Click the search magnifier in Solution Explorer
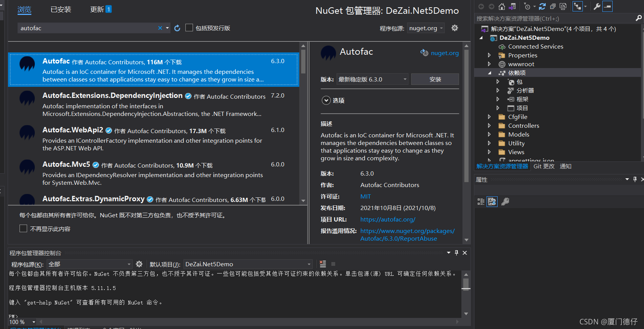 pyautogui.click(x=638, y=18)
